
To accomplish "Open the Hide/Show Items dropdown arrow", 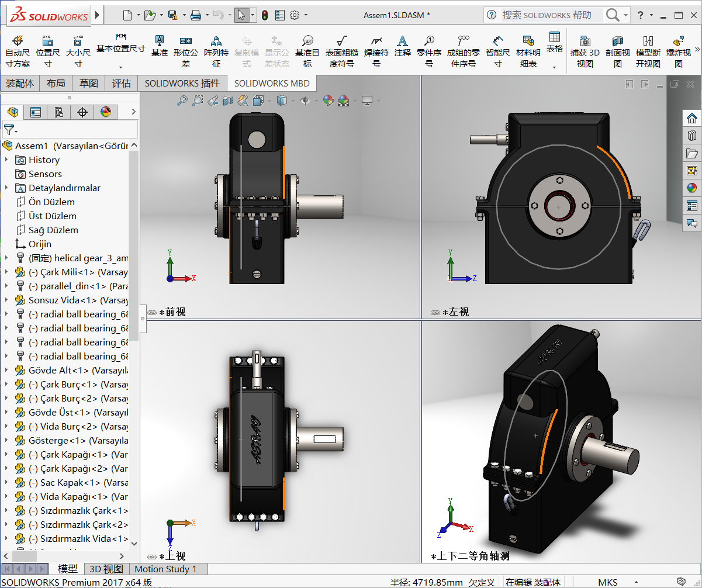I will coord(316,101).
